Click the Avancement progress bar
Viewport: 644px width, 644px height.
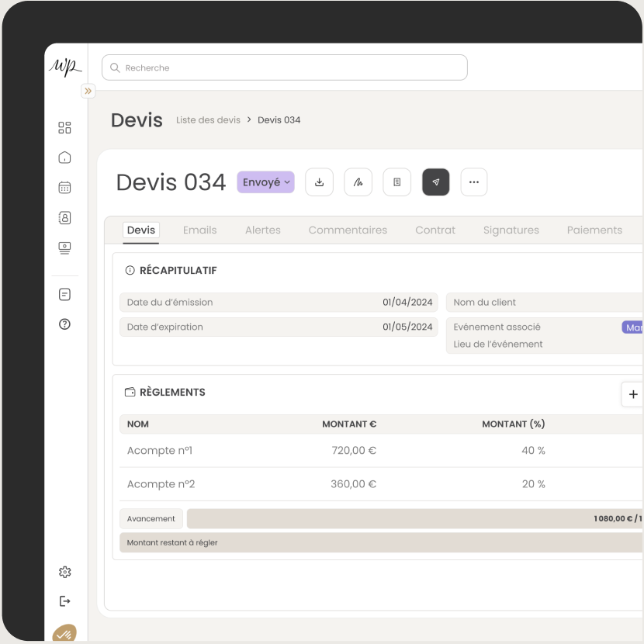[414, 519]
